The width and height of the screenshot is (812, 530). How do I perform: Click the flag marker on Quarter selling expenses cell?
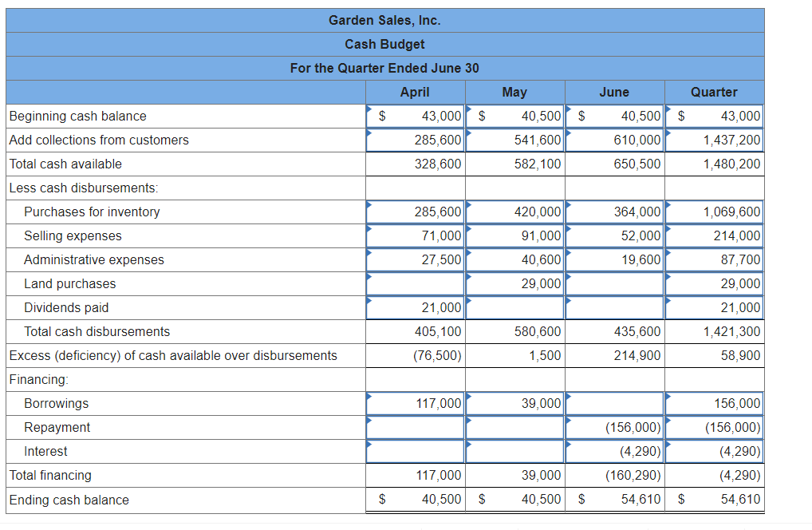668,230
